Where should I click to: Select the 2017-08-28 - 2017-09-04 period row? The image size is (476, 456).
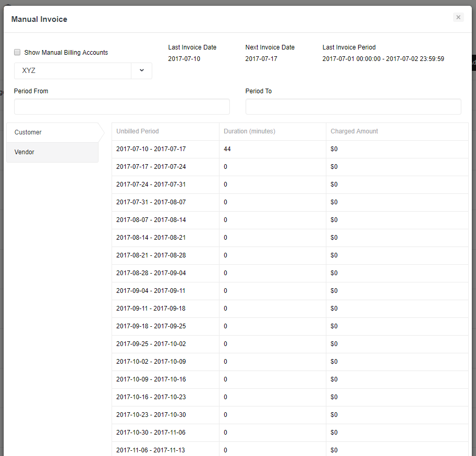151,273
